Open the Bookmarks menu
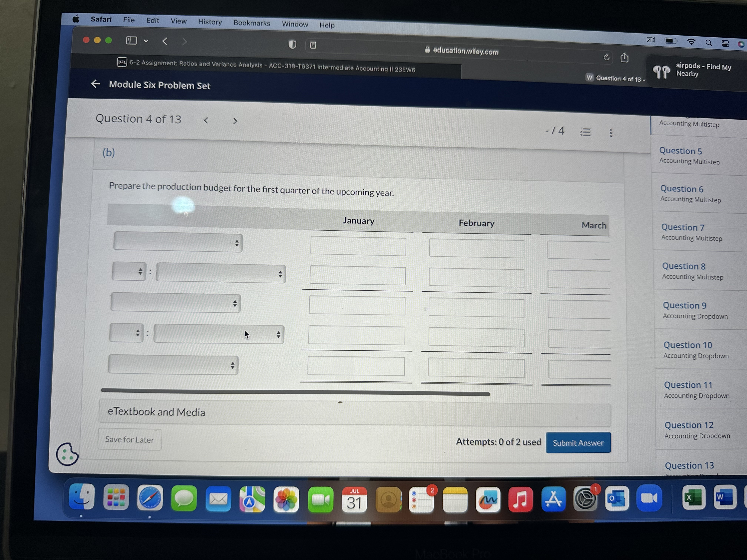 coord(252,23)
